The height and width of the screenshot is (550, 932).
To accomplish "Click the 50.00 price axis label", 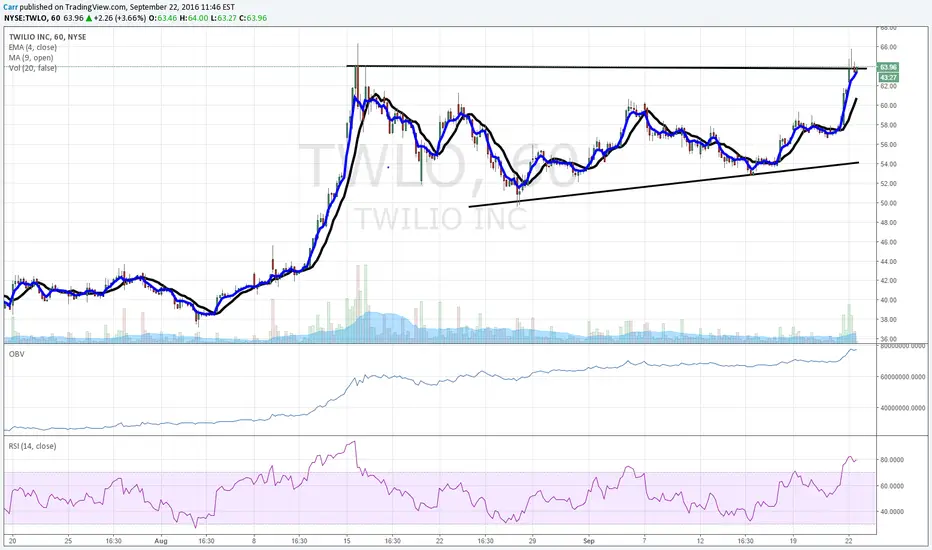I will [x=888, y=203].
